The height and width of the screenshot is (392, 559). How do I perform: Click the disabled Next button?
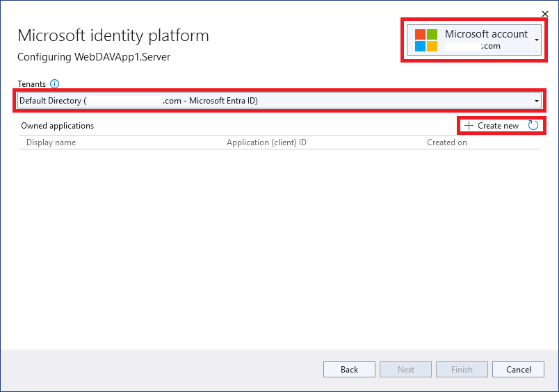406,370
